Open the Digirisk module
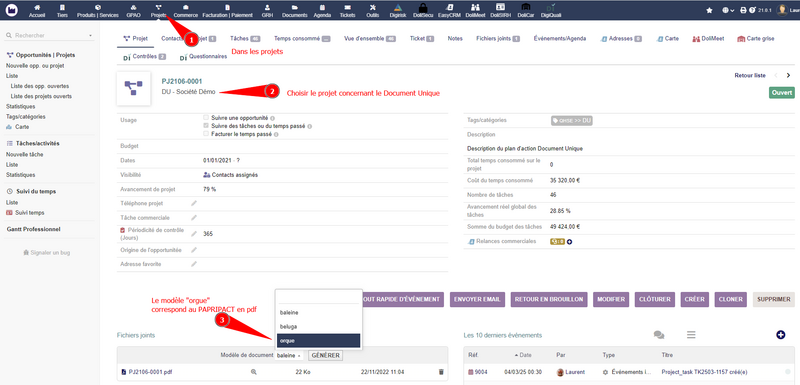The height and width of the screenshot is (385, 800). point(398,11)
